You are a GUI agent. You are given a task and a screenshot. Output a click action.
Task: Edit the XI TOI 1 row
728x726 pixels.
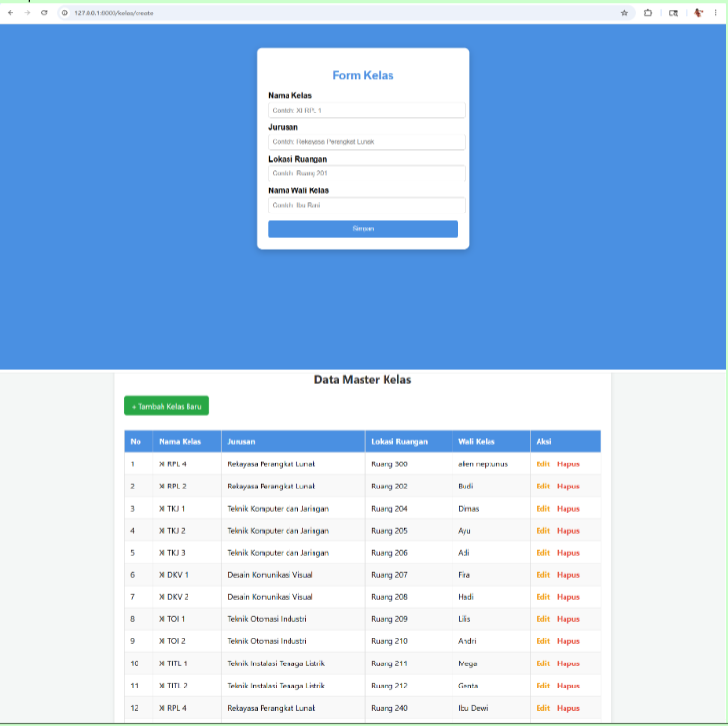[542, 619]
